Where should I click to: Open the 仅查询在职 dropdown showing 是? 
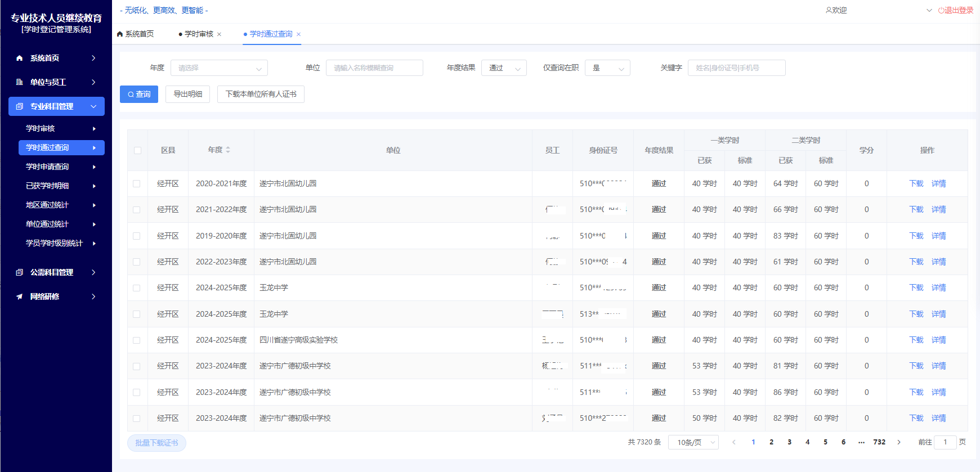tap(607, 68)
